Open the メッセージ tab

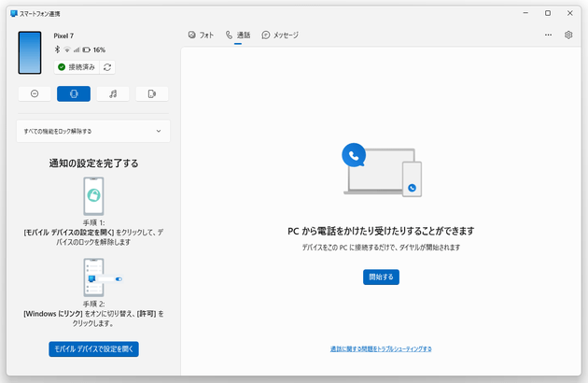[x=280, y=35]
